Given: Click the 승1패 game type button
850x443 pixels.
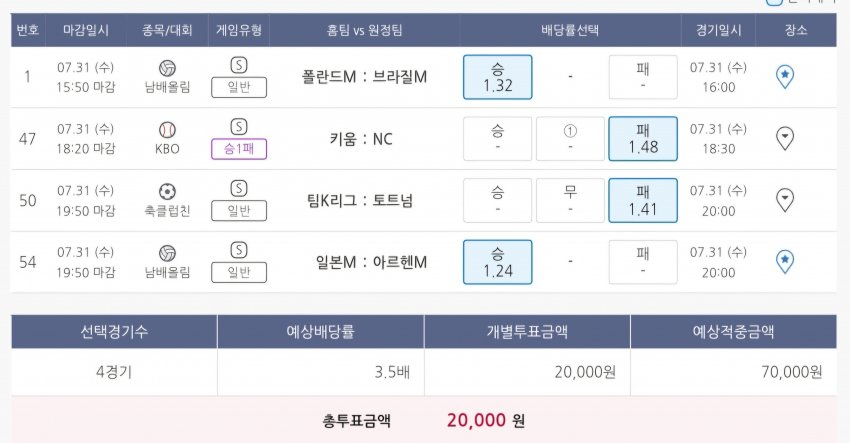Looking at the screenshot, I should click(x=238, y=149).
